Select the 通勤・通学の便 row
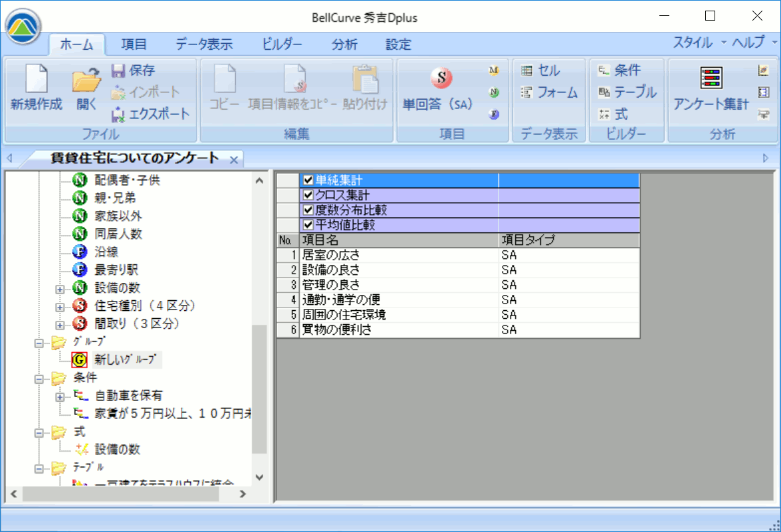781x532 pixels. pos(458,300)
